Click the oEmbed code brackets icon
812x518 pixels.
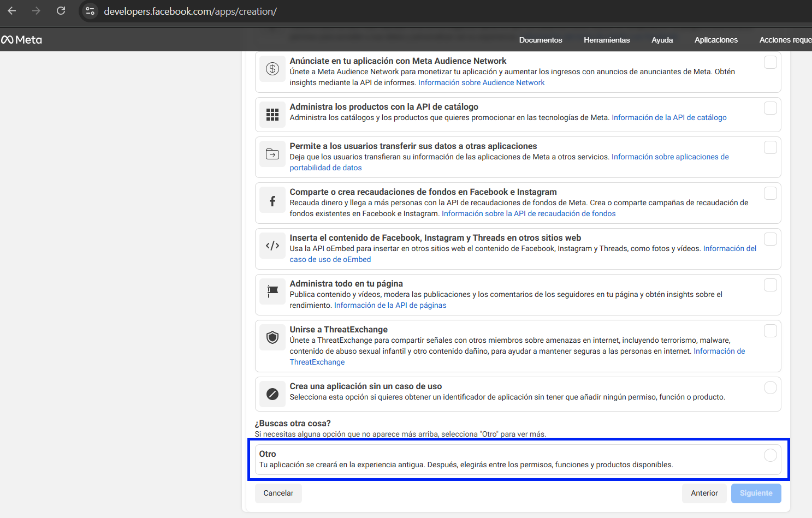(272, 246)
